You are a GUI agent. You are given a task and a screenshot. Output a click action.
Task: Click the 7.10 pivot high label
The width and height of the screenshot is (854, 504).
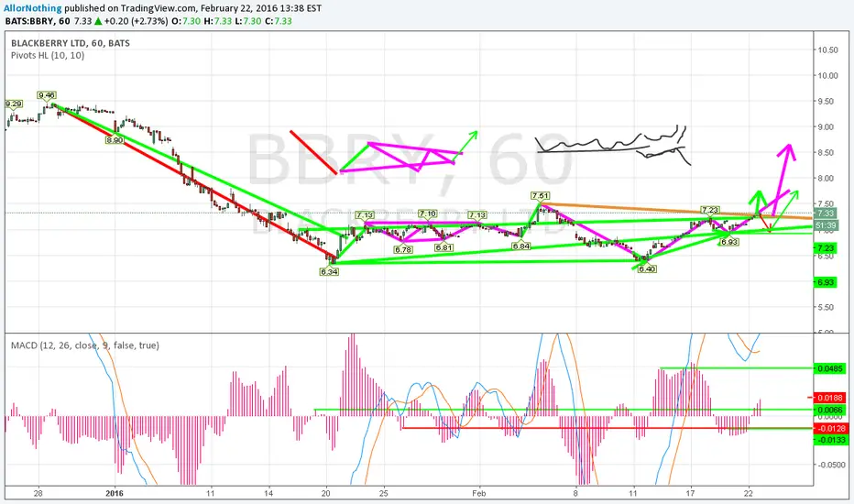click(428, 214)
